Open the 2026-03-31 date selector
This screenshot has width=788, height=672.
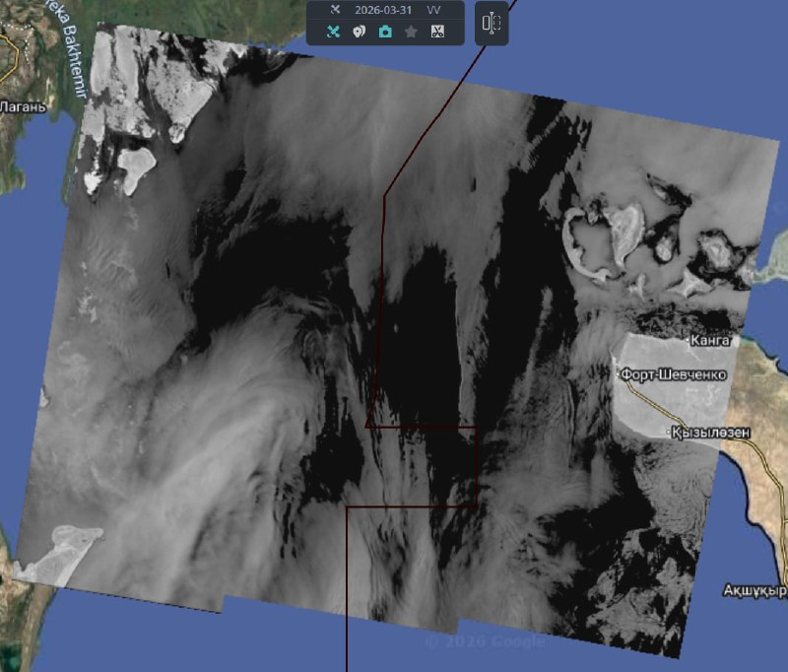[382, 10]
